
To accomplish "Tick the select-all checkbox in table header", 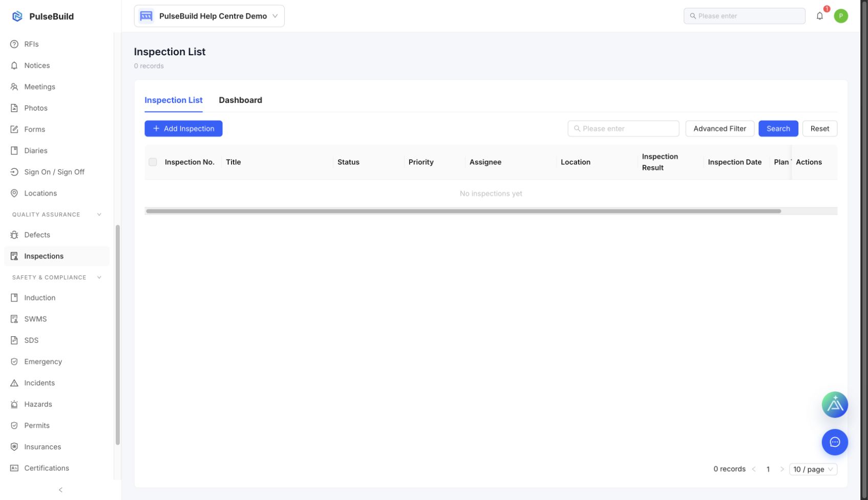I will tap(153, 162).
